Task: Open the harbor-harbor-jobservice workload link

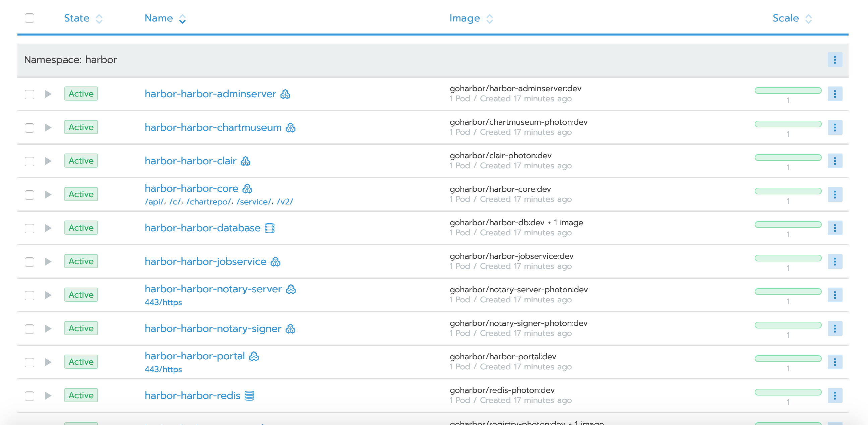Action: point(205,261)
